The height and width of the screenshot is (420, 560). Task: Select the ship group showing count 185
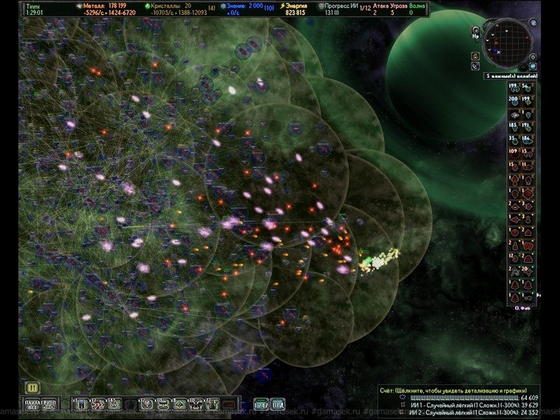point(515,127)
